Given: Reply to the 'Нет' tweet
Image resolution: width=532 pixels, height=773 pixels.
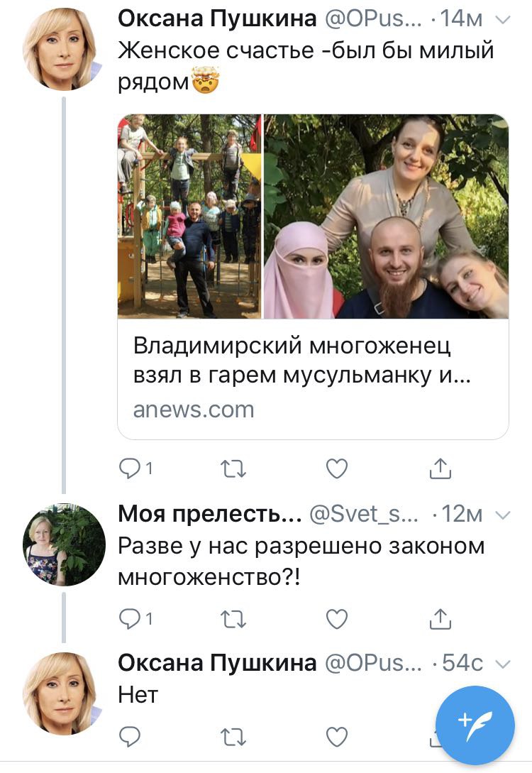Looking at the screenshot, I should 130,737.
